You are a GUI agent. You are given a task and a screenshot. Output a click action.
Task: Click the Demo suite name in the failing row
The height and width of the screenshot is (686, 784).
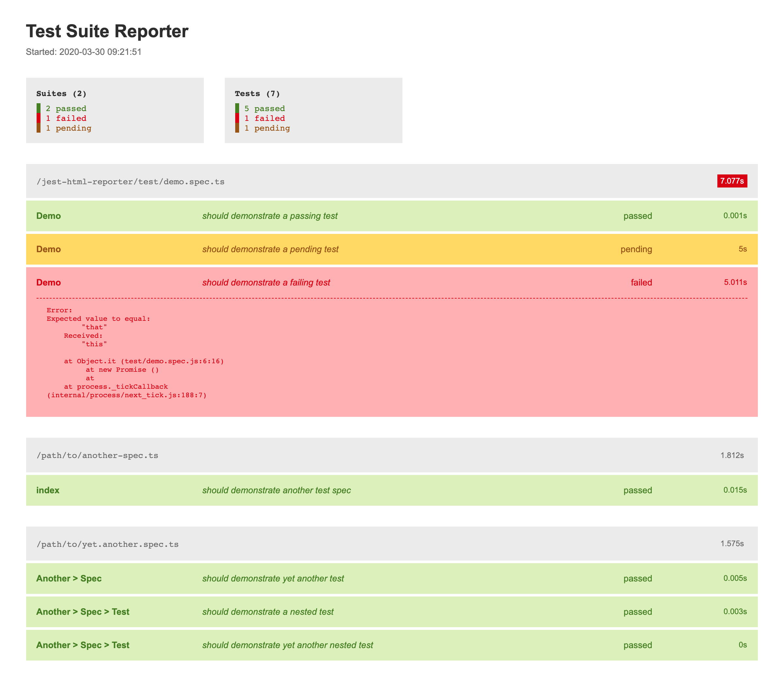(x=49, y=283)
